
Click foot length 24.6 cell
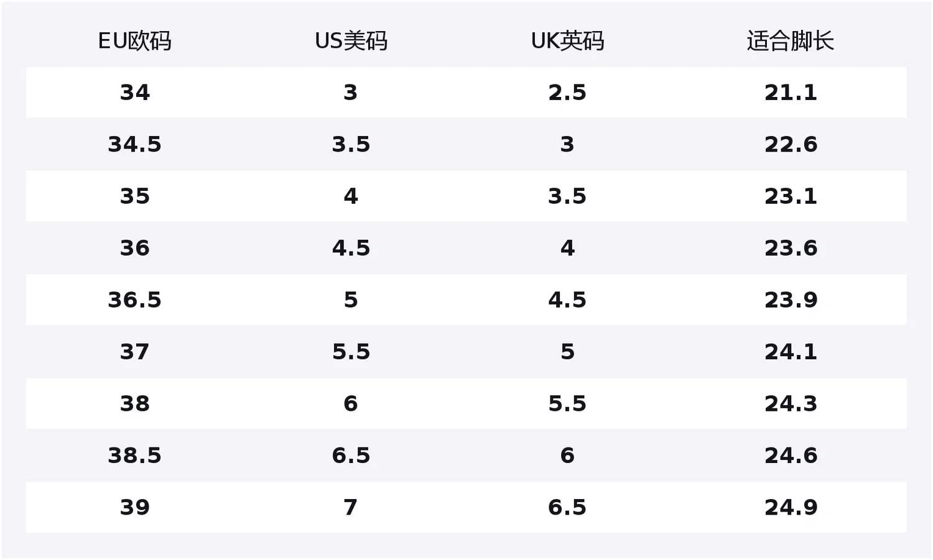791,455
